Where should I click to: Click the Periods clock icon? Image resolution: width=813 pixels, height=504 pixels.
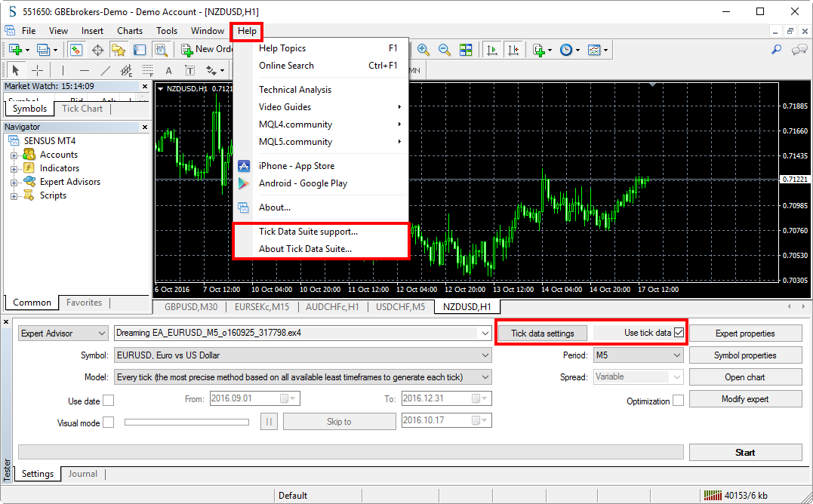566,50
